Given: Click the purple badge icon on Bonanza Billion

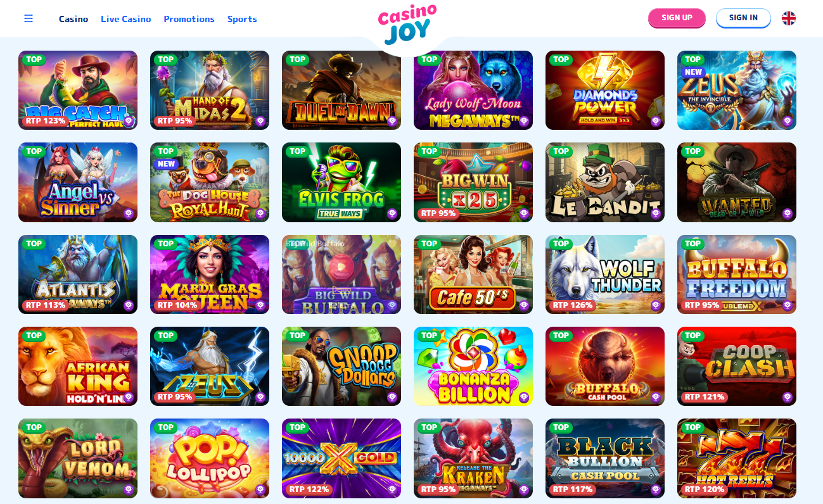Looking at the screenshot, I should [x=524, y=397].
